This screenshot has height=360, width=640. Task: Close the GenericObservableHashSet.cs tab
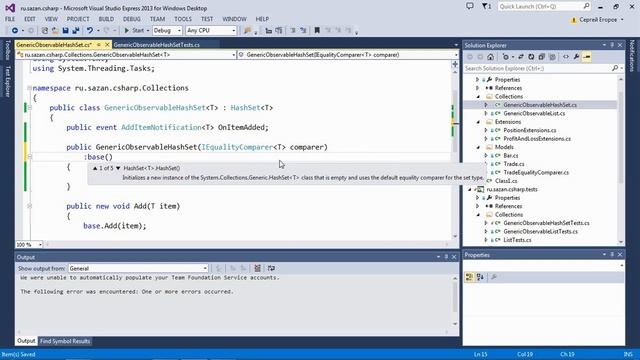click(107, 44)
